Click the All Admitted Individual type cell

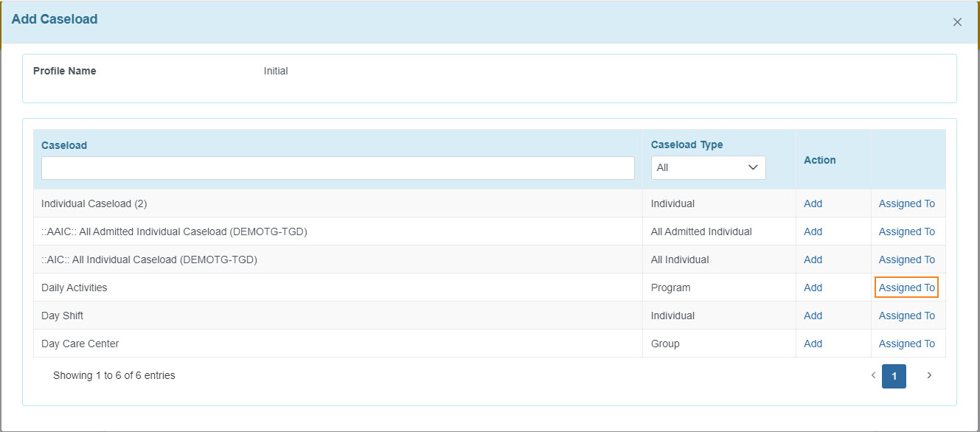tap(719, 231)
